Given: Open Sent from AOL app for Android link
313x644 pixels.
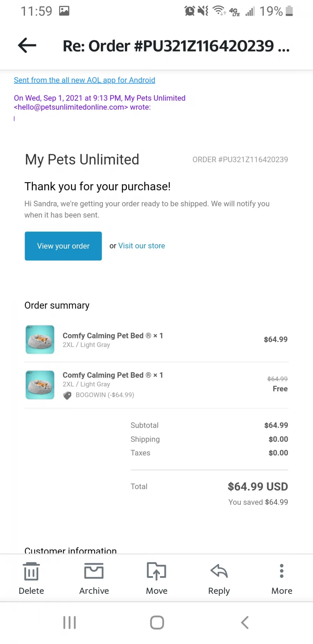Looking at the screenshot, I should [x=85, y=80].
